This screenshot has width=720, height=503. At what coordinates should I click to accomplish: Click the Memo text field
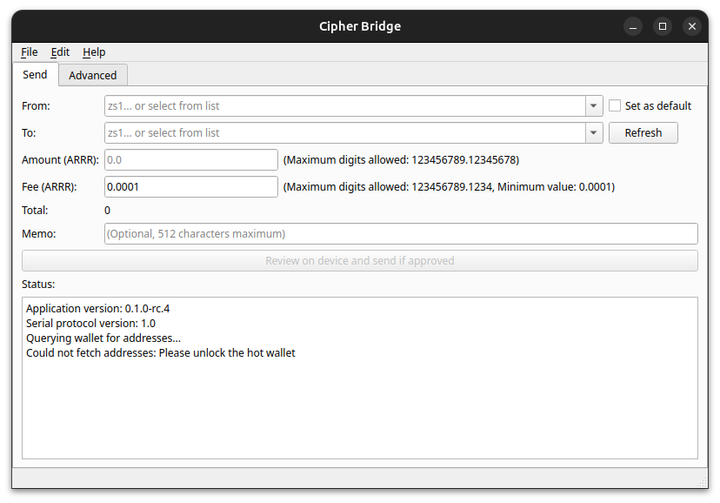[400, 234]
